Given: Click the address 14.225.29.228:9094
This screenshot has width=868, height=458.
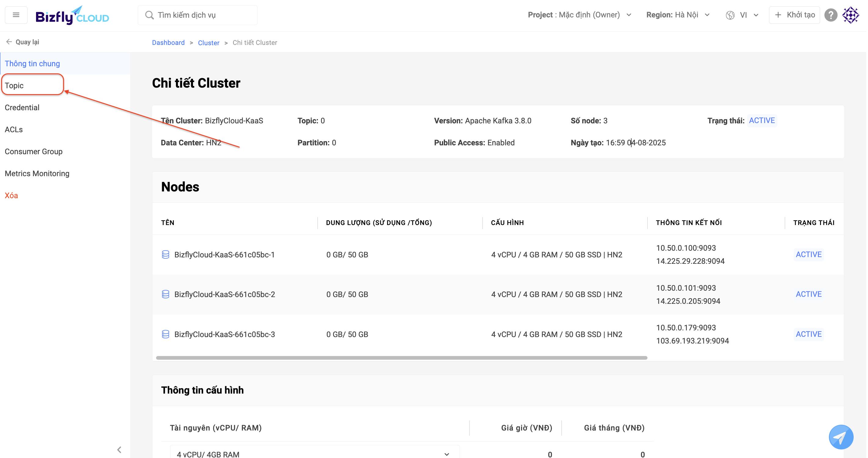Looking at the screenshot, I should pos(690,261).
